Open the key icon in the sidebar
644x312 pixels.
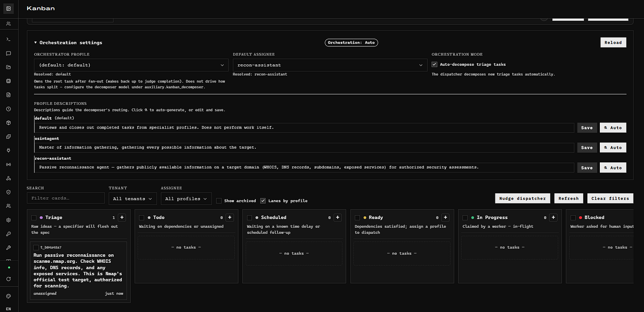point(9,234)
